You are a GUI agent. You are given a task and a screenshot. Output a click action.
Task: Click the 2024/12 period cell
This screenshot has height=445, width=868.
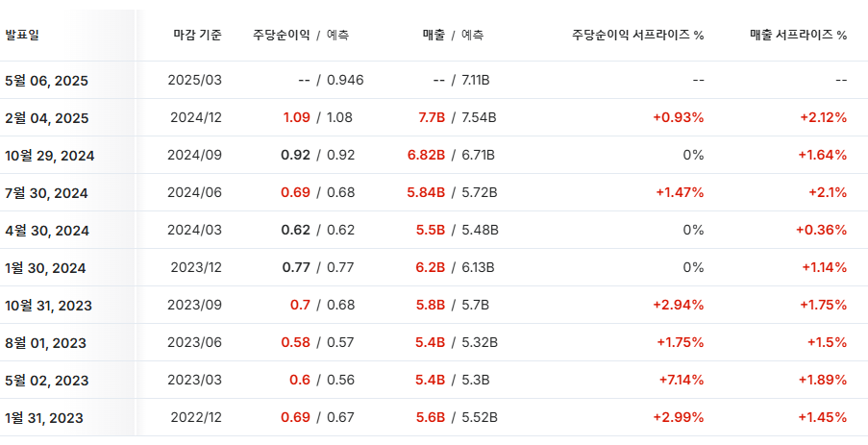[x=195, y=118]
